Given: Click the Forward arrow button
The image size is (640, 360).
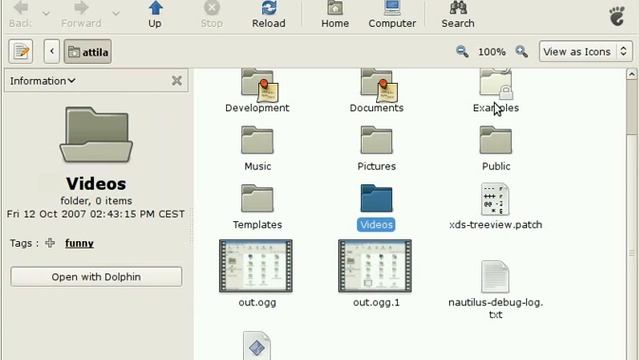Looking at the screenshot, I should click(x=81, y=15).
